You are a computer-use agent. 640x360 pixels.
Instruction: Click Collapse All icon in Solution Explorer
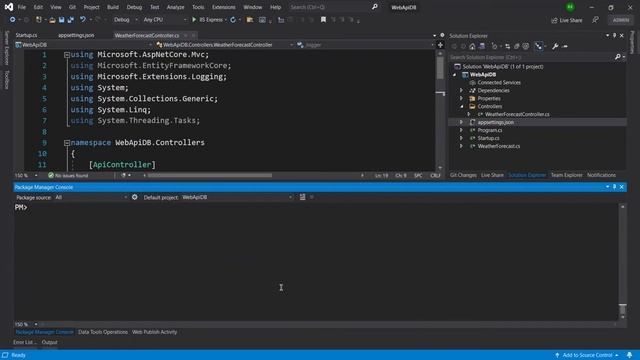tap(517, 47)
